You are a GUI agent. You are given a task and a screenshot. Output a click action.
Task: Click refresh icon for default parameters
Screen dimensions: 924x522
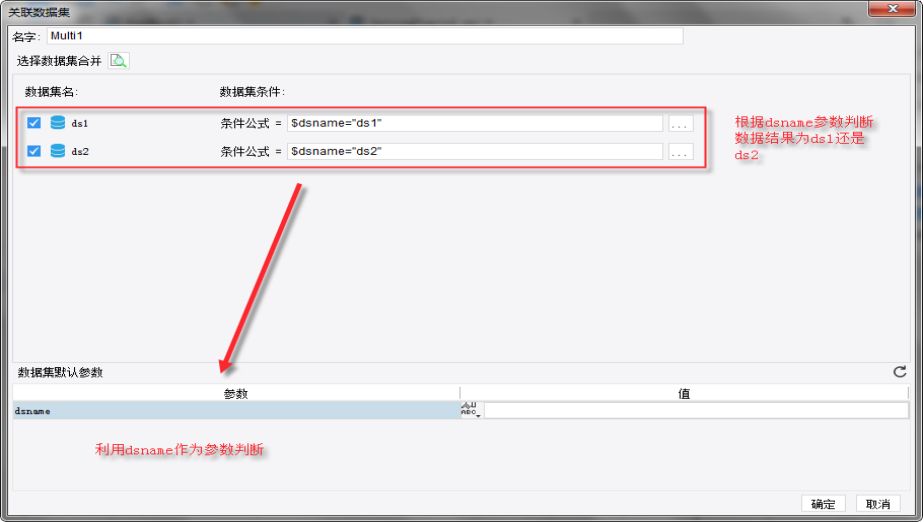coord(899,372)
